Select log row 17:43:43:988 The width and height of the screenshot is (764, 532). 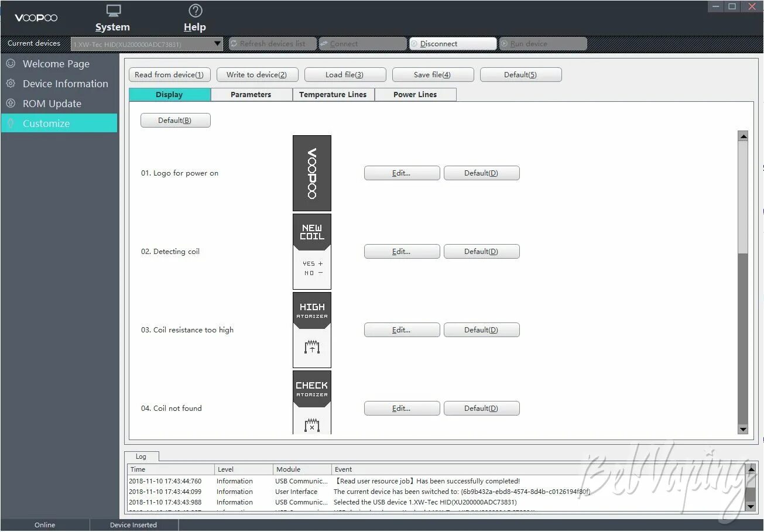(436, 502)
